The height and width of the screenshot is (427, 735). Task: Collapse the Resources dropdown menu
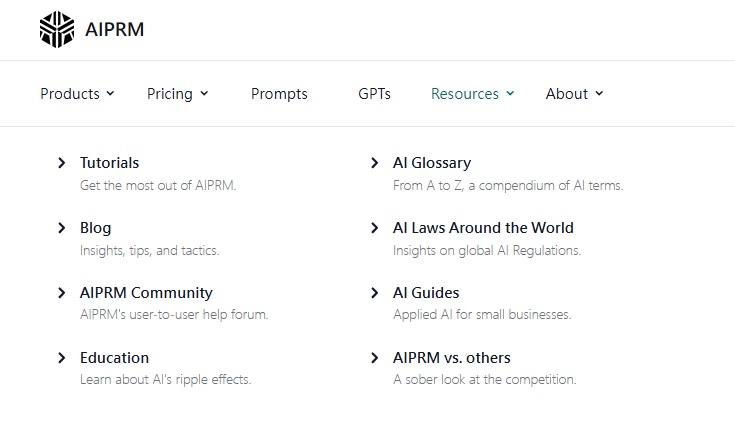pos(472,94)
